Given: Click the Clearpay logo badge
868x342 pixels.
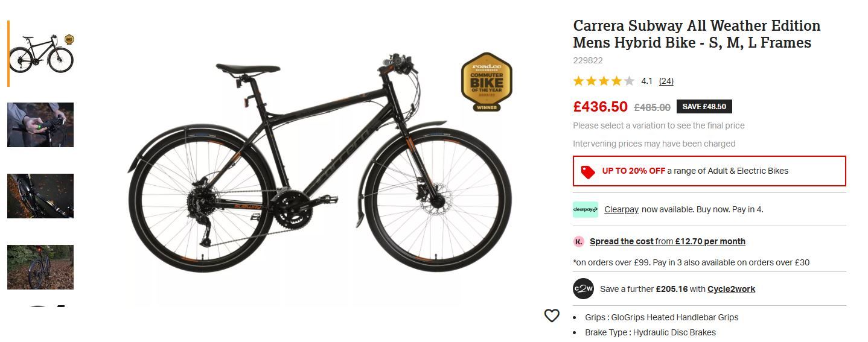Looking at the screenshot, I should [x=585, y=209].
